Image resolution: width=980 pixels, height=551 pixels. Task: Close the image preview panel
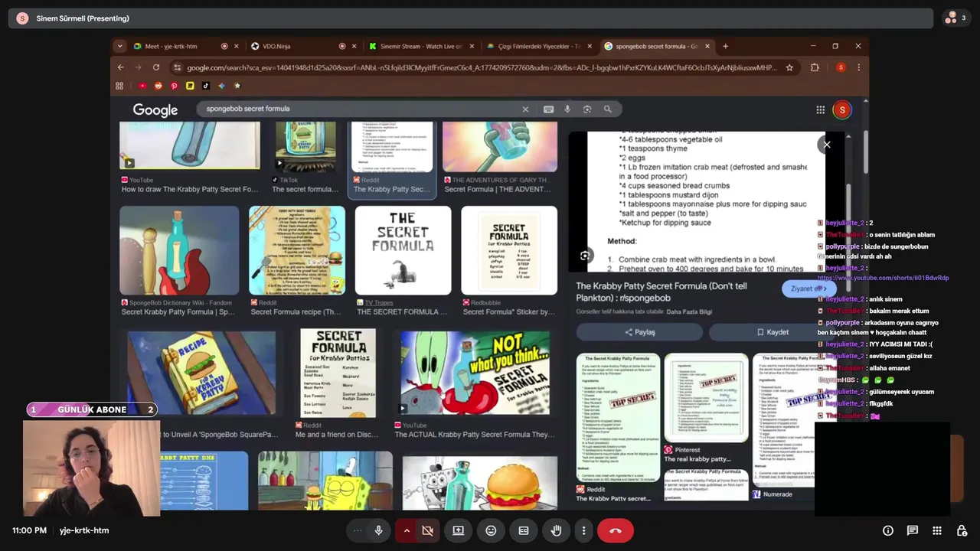(x=826, y=145)
